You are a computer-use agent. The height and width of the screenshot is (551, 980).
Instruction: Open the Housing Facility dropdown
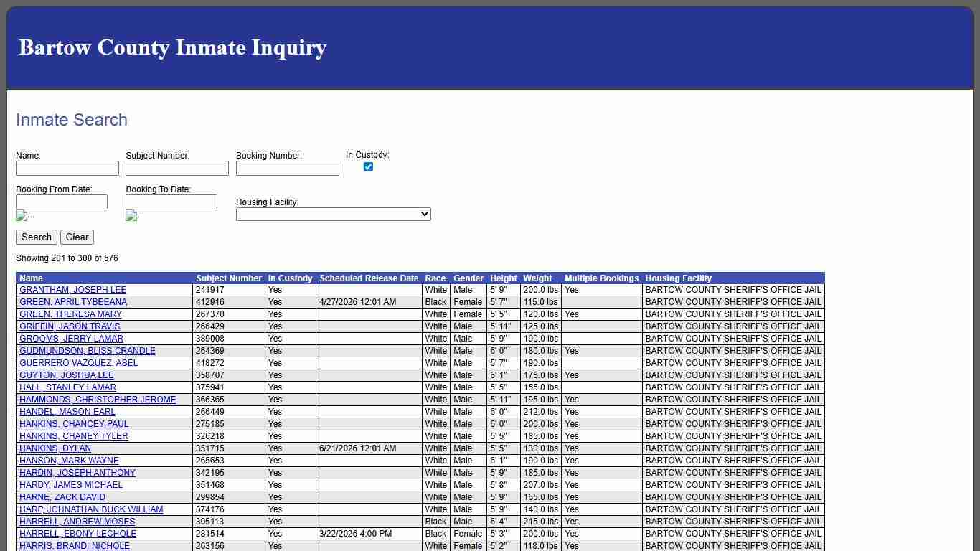(333, 214)
